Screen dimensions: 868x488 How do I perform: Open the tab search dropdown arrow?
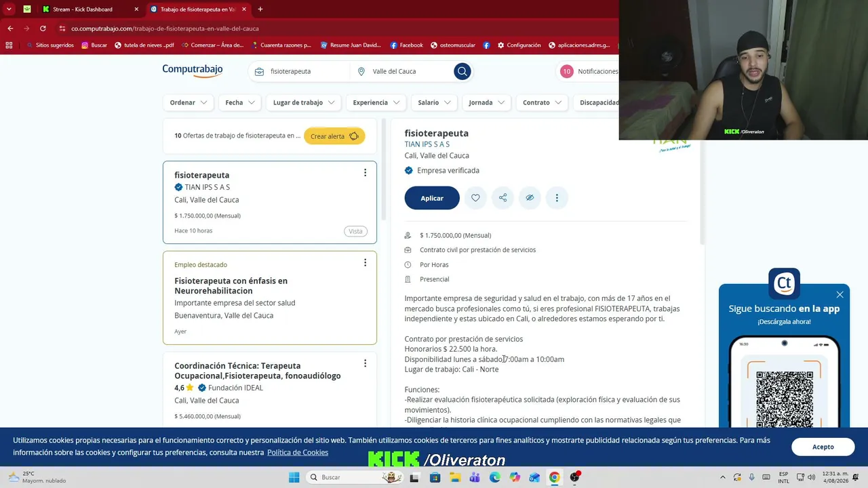[9, 9]
